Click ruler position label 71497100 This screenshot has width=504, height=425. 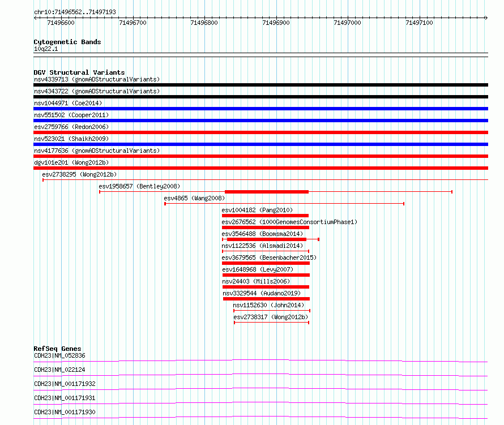[x=420, y=23]
